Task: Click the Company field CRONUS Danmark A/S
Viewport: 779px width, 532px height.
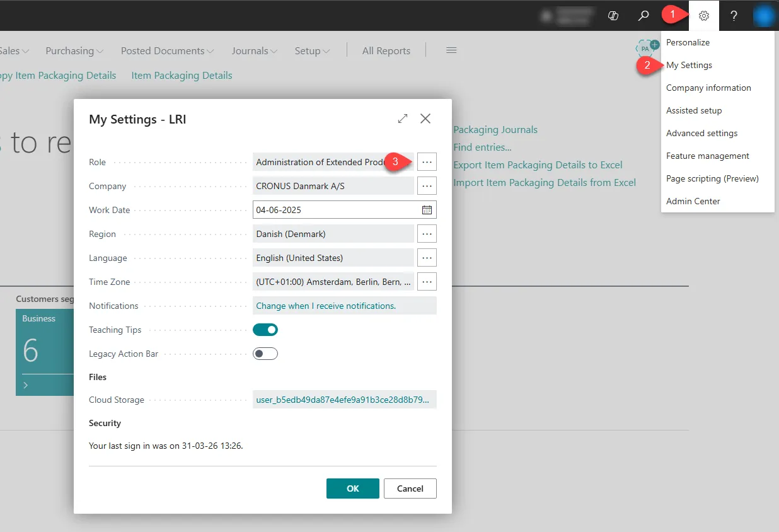Action: [x=333, y=186]
